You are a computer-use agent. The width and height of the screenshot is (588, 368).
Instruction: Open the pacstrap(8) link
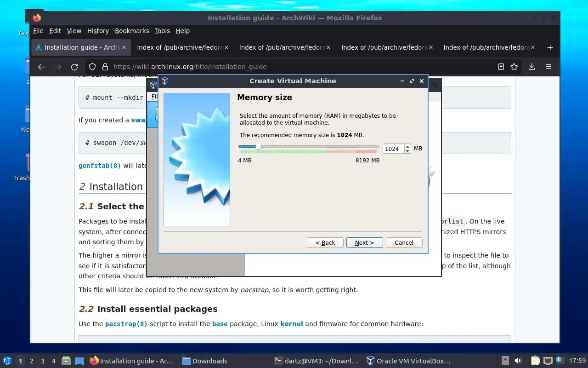pos(126,324)
